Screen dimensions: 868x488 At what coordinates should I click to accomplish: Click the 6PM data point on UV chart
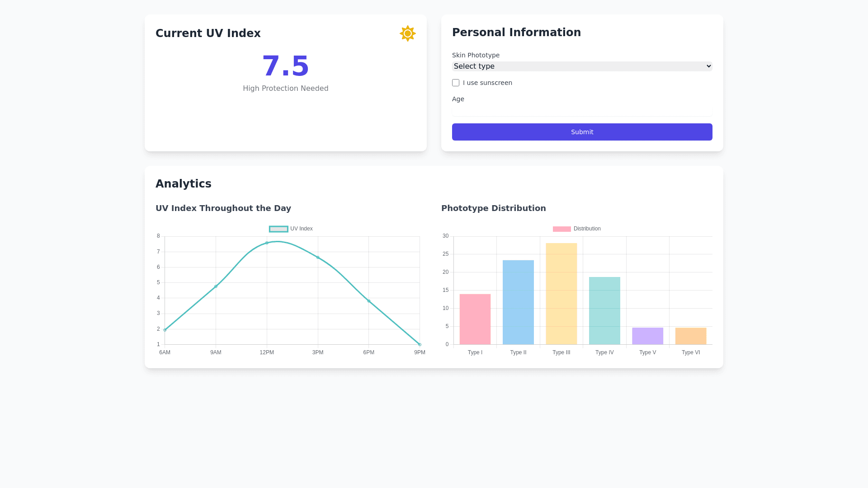369,301
